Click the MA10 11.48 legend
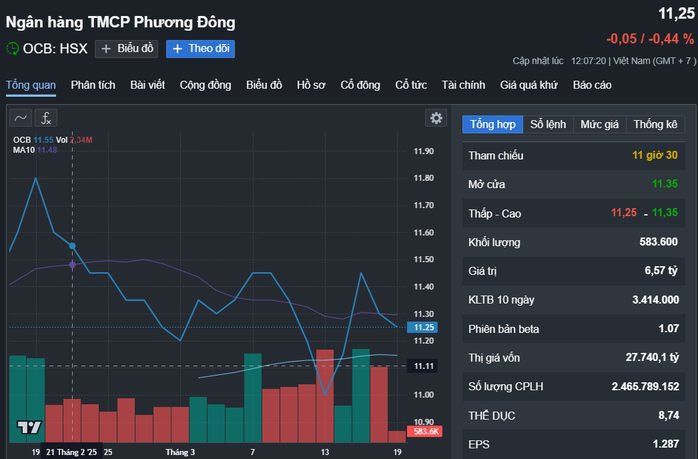 [35, 150]
